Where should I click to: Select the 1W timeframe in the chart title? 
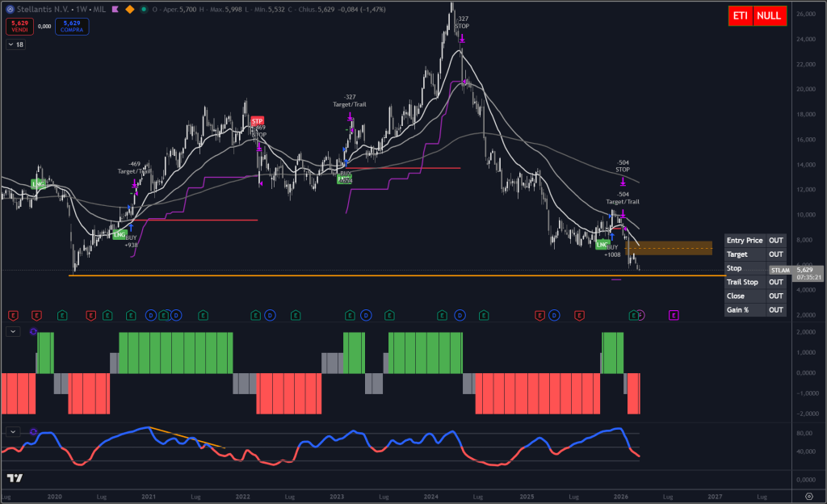coord(80,10)
